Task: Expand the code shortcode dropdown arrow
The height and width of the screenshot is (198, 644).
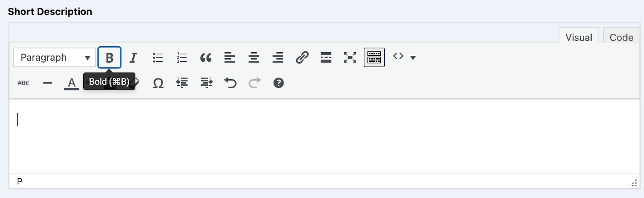Action: [413, 58]
